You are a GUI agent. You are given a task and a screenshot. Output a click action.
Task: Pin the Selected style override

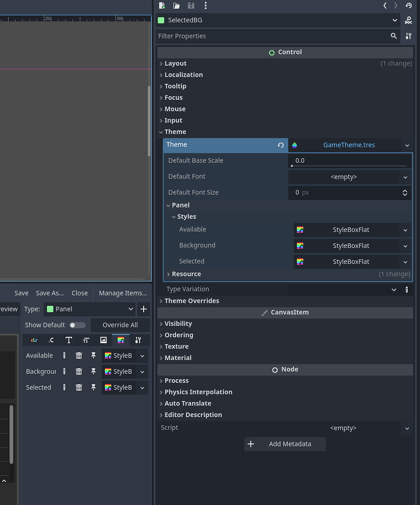tap(93, 387)
